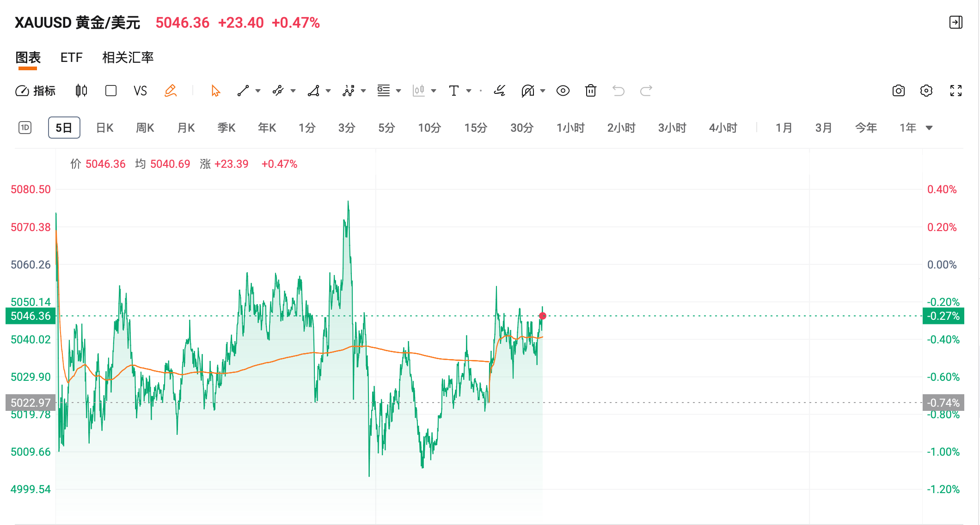Image resolution: width=980 pixels, height=525 pixels.
Task: Enter fullscreen chart mode
Action: click(956, 91)
